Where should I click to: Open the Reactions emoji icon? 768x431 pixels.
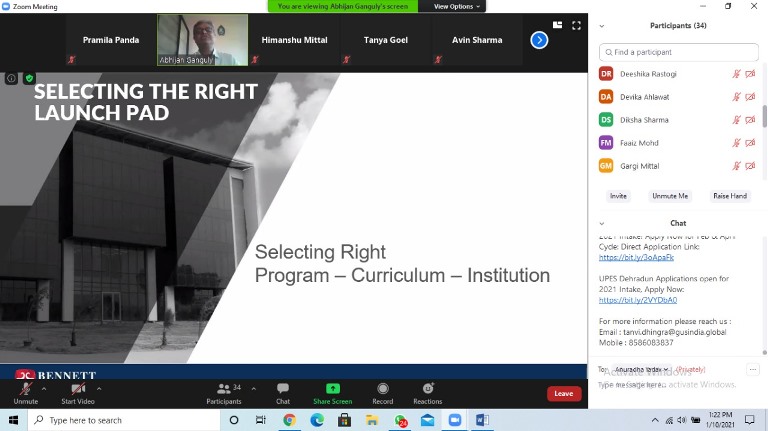pyautogui.click(x=428, y=388)
